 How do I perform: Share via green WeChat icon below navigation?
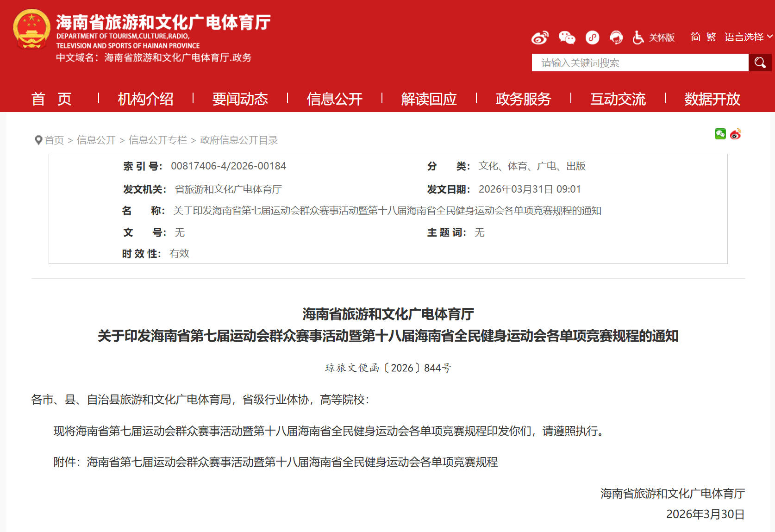tap(720, 134)
